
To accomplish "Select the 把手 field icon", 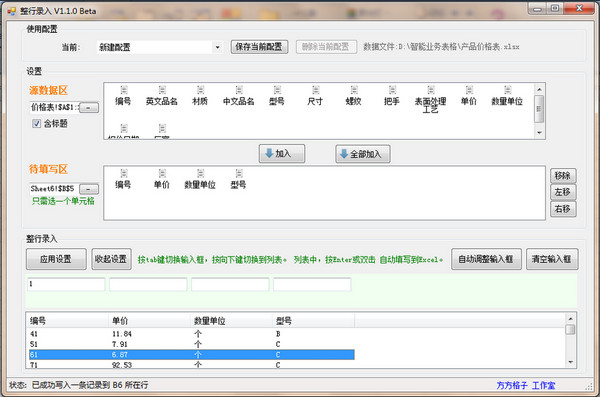I will tap(393, 90).
